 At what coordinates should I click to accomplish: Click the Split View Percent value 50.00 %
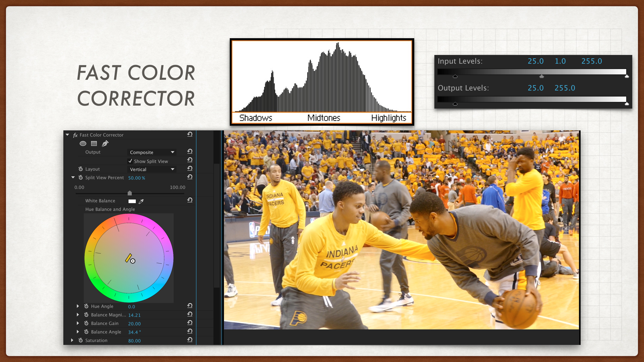(137, 178)
